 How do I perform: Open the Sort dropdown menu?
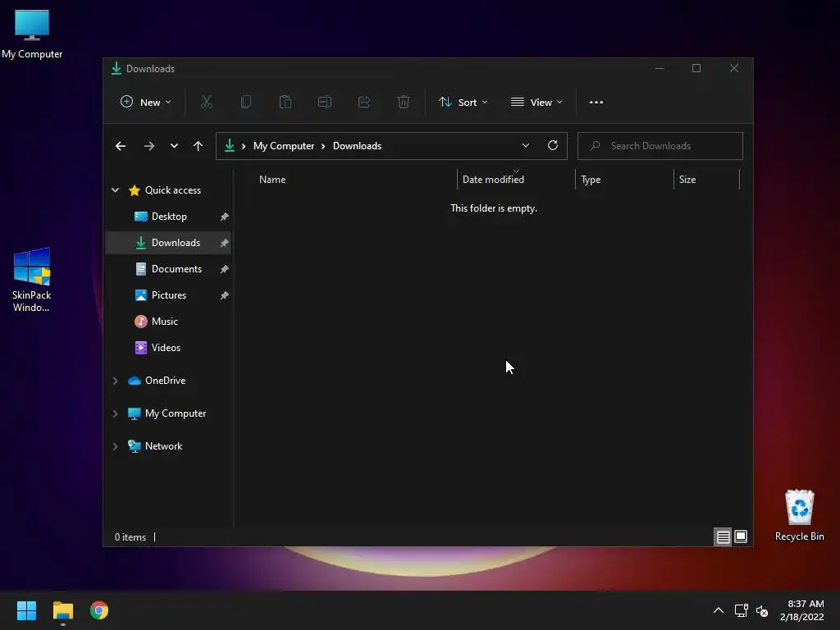[463, 102]
